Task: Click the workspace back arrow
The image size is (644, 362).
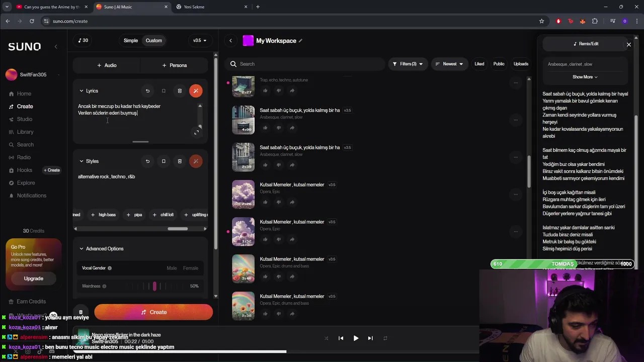Action: (230, 41)
